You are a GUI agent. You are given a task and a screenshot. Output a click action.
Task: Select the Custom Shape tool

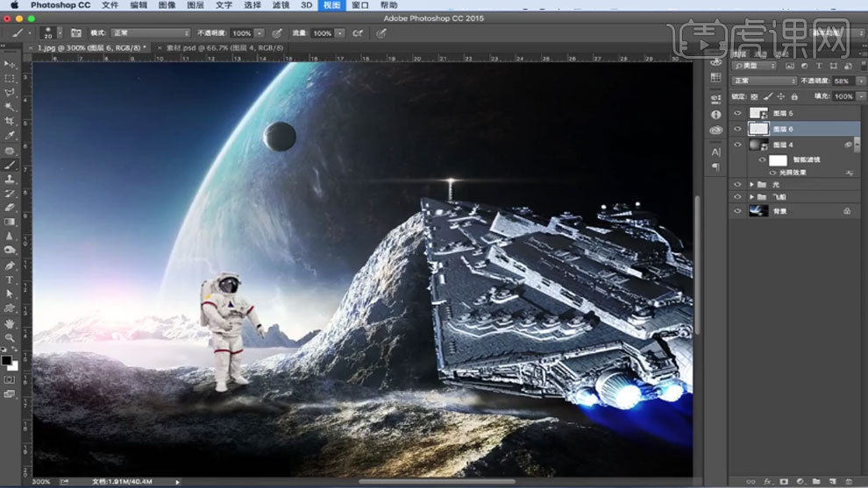point(10,308)
